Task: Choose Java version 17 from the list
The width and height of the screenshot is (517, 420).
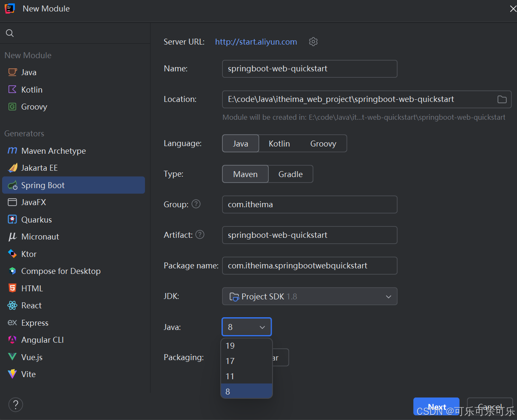Action: pyautogui.click(x=230, y=361)
